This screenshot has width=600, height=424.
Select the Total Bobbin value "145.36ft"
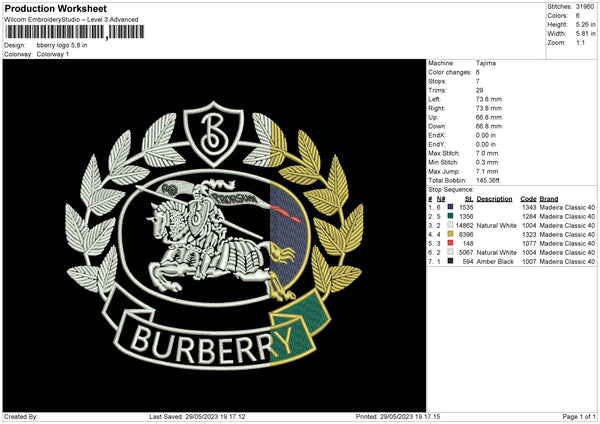point(488,180)
